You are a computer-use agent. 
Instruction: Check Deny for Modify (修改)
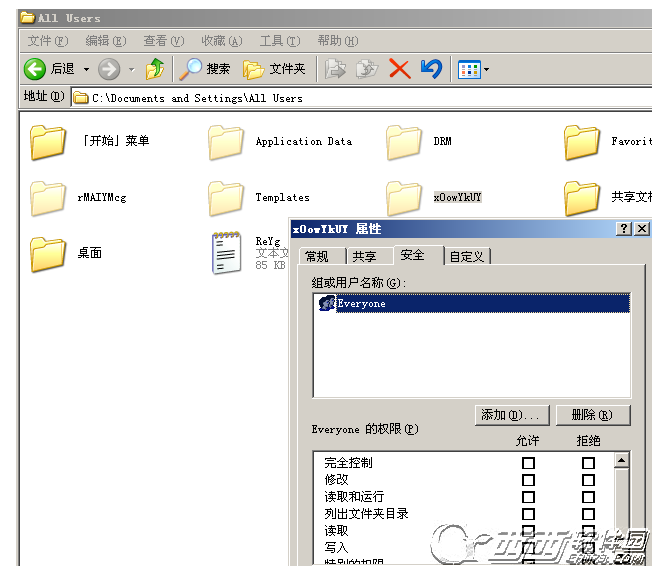(x=588, y=480)
